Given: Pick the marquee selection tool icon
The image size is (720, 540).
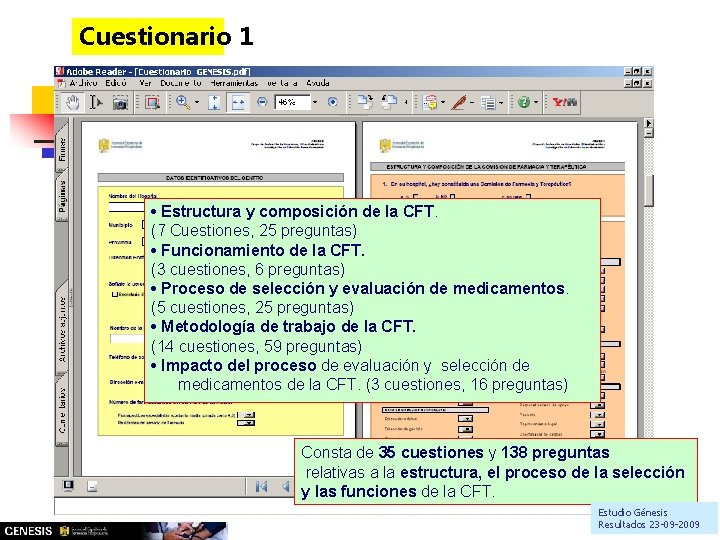Looking at the screenshot, I should 152,102.
